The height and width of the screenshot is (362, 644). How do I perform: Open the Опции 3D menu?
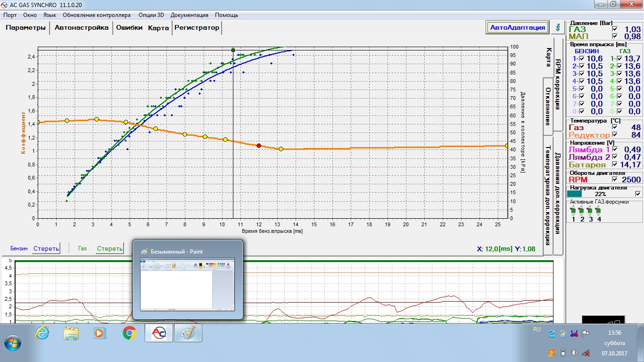(x=151, y=15)
